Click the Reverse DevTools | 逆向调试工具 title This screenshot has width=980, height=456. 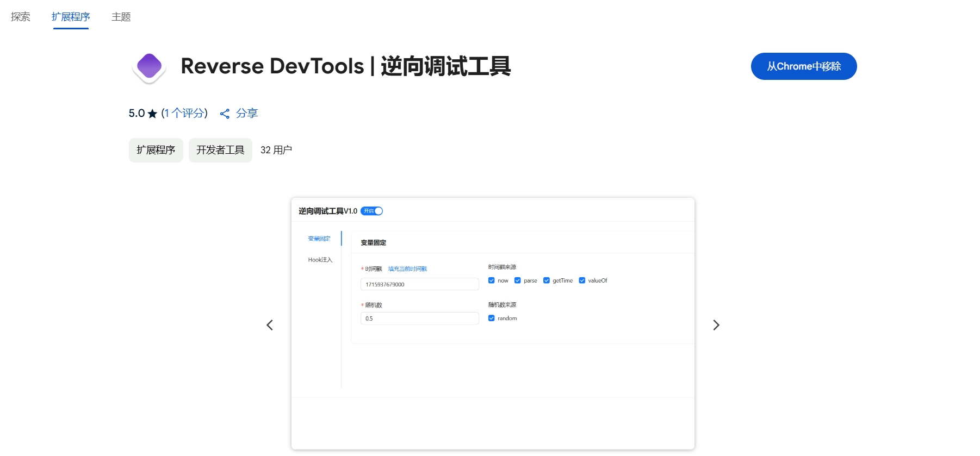click(x=346, y=66)
